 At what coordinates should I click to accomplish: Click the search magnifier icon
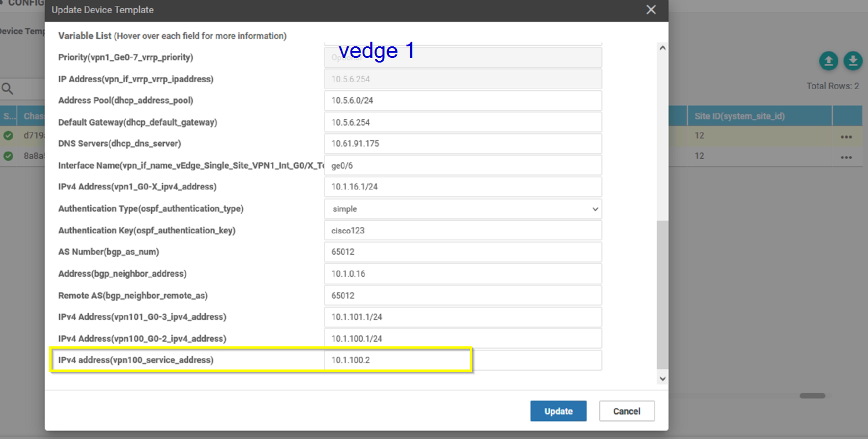7,89
